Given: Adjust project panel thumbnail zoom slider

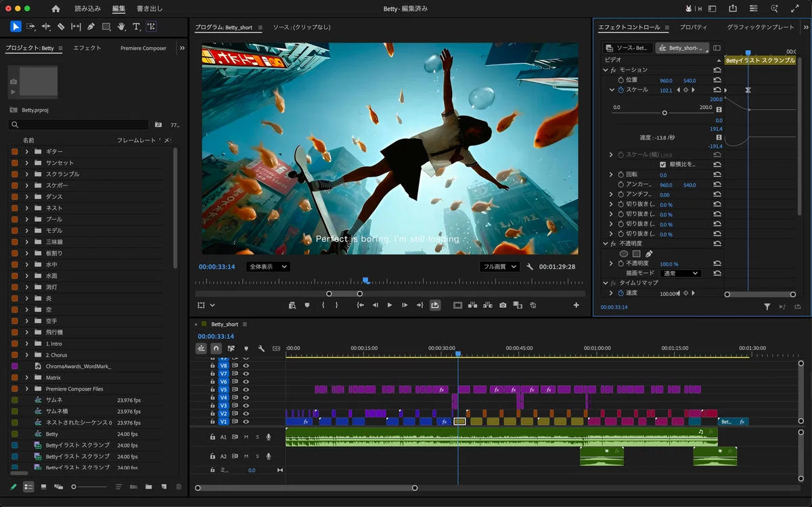Looking at the screenshot, I should (x=89, y=487).
